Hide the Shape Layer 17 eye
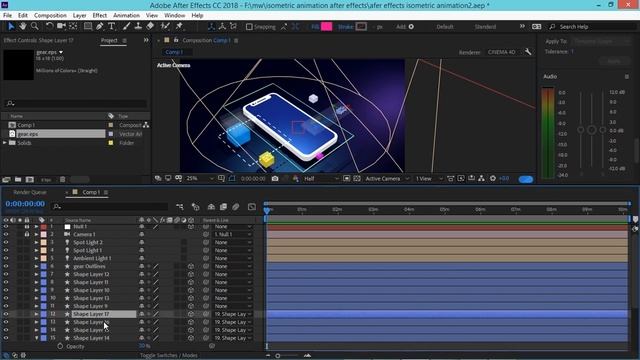The image size is (640, 360). 6,314
